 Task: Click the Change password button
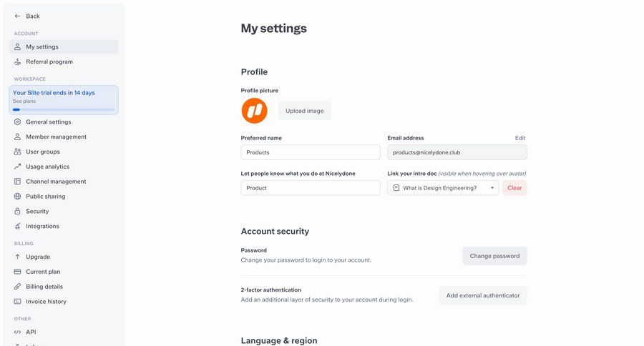(x=494, y=256)
